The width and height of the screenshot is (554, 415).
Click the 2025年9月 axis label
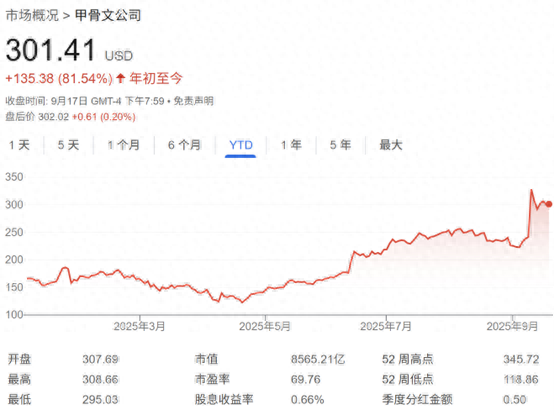[x=512, y=326]
